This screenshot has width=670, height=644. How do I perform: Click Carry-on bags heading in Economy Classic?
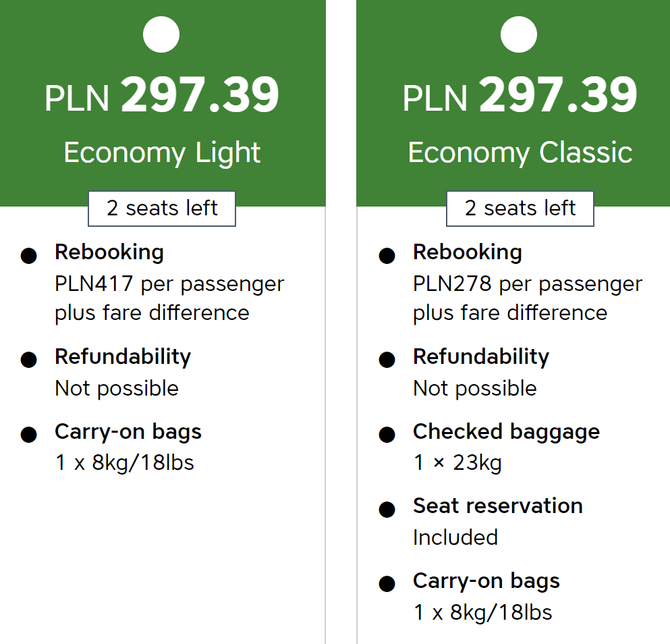pyautogui.click(x=486, y=581)
